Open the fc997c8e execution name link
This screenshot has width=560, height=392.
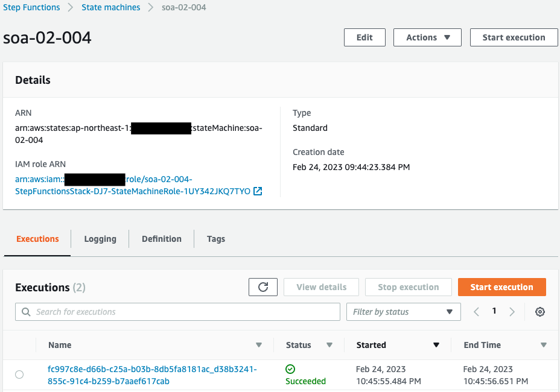click(x=152, y=375)
